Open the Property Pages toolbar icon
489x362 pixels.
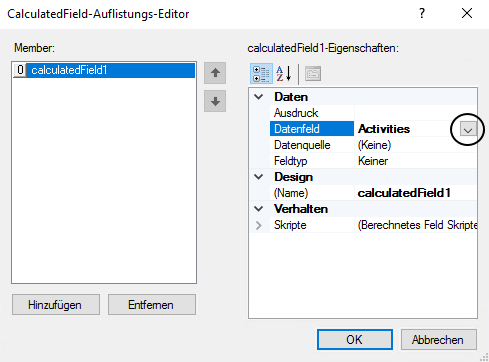click(313, 74)
